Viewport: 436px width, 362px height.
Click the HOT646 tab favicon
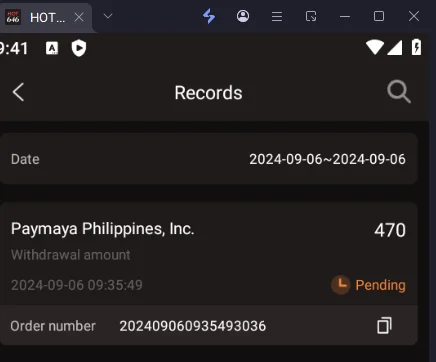tap(13, 17)
